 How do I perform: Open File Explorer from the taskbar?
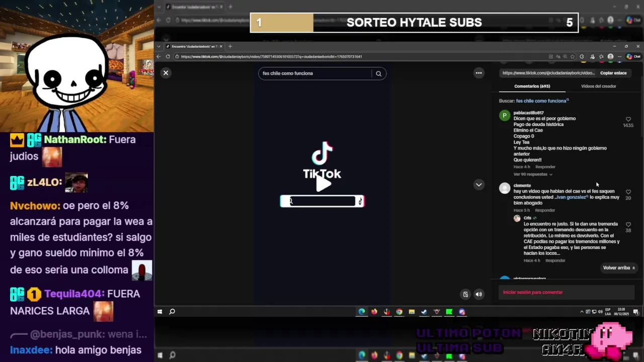pos(412,312)
